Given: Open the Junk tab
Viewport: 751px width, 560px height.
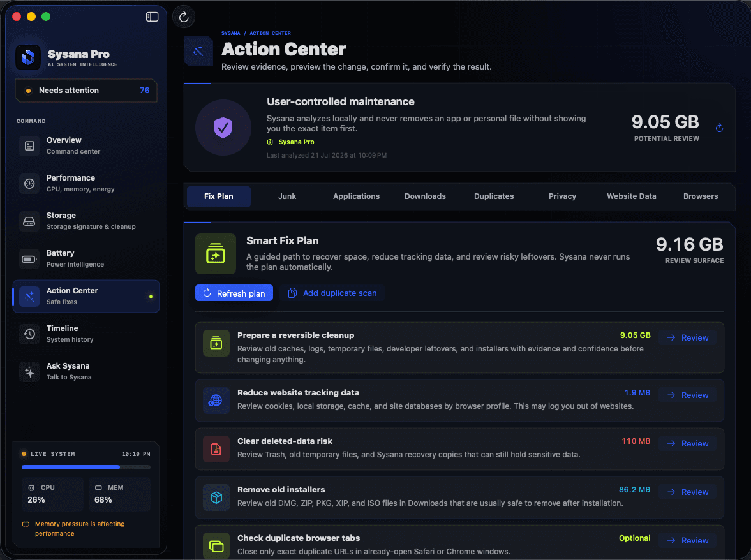Looking at the screenshot, I should 287,196.
